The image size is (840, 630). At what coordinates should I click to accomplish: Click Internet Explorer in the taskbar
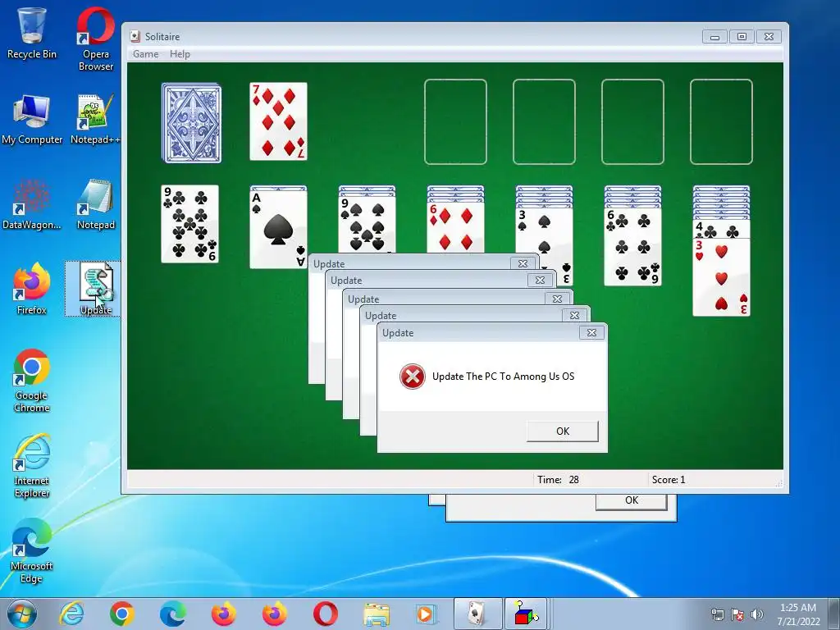click(x=72, y=614)
